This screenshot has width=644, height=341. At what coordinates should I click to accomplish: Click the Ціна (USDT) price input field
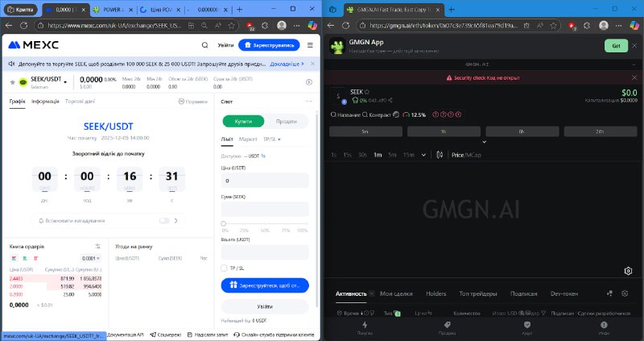[265, 181]
